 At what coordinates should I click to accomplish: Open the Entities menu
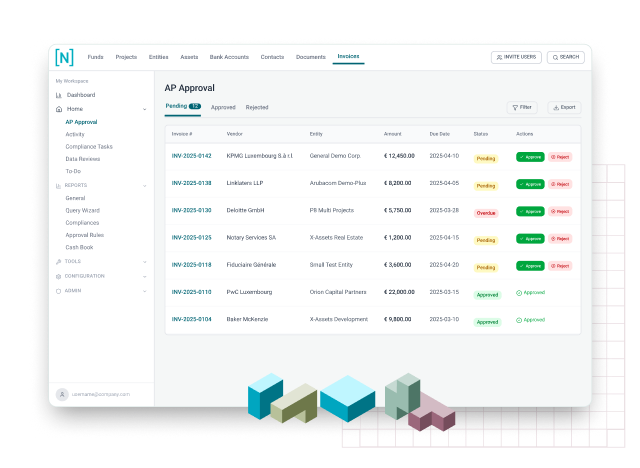tap(158, 57)
